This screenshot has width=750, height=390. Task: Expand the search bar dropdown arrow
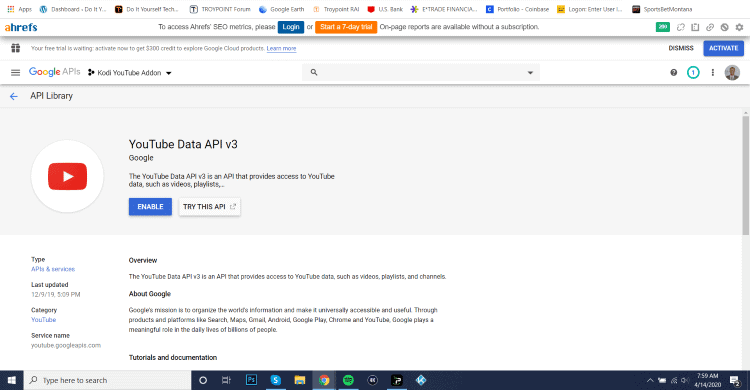coord(530,73)
